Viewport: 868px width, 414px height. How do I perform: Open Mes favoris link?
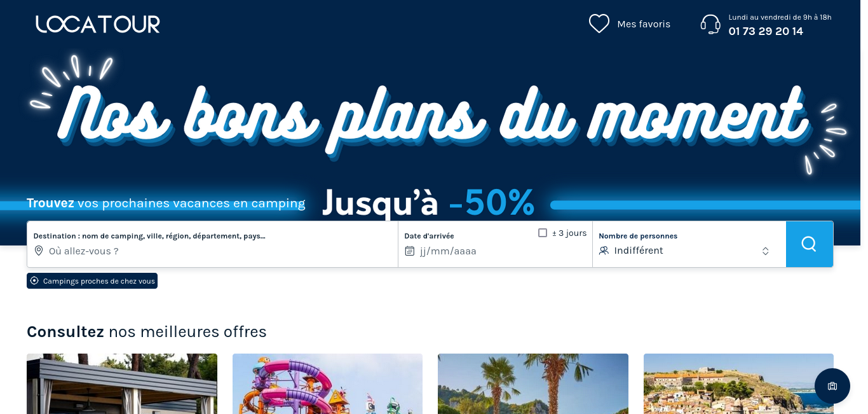point(644,24)
